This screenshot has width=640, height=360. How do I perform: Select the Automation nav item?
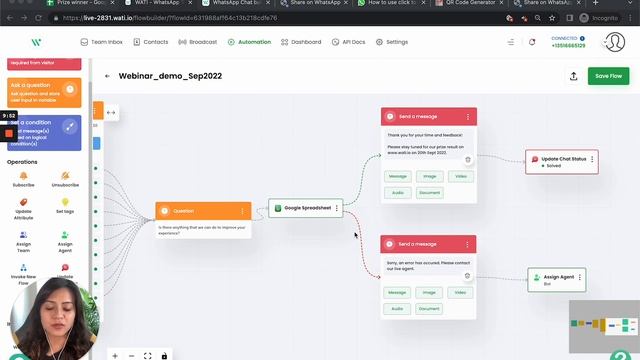coord(249,42)
